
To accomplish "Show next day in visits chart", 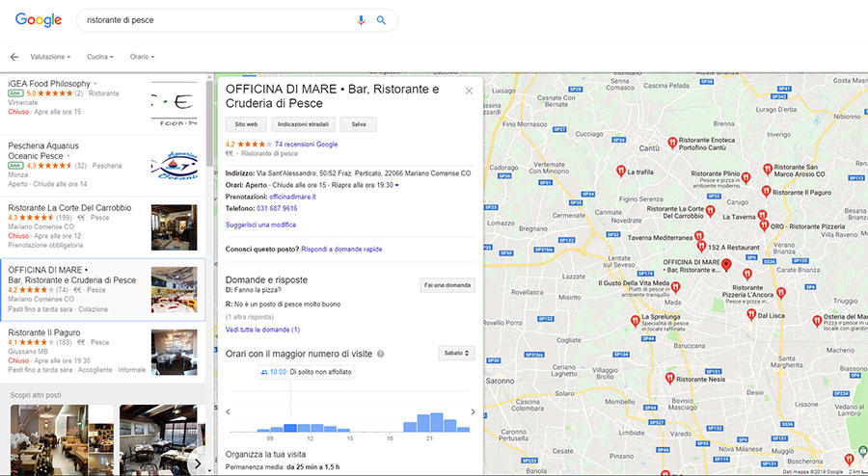I will click(473, 411).
